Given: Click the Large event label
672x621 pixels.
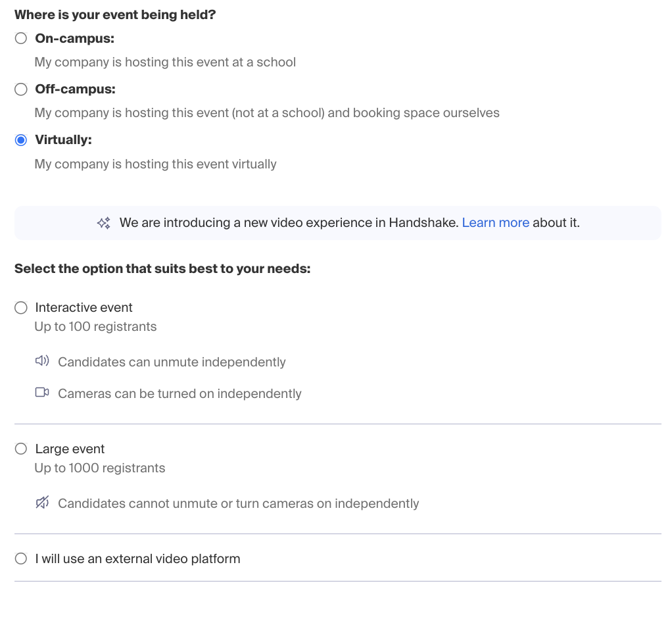Looking at the screenshot, I should pyautogui.click(x=70, y=449).
